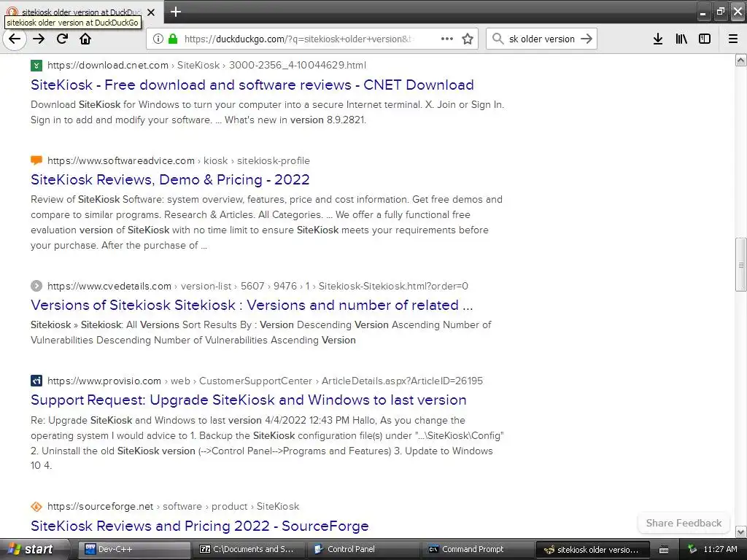Click the search box magnifier icon
Image resolution: width=747 pixels, height=560 pixels.
(x=498, y=39)
